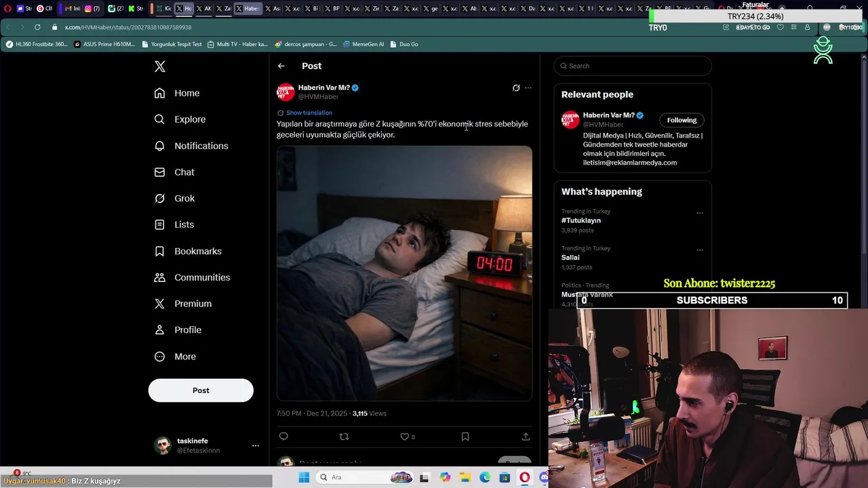868x488 pixels.
Task: Open Sallai trending topic
Action: (x=570, y=258)
